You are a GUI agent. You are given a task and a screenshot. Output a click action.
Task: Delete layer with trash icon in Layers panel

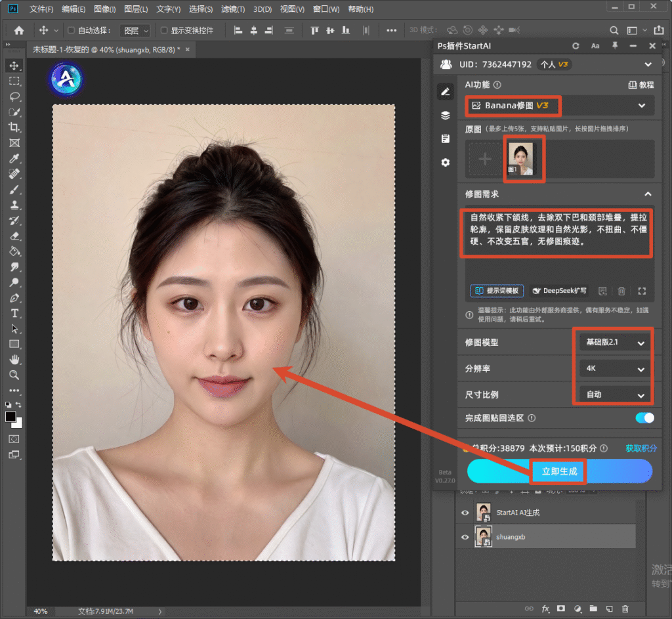625,608
